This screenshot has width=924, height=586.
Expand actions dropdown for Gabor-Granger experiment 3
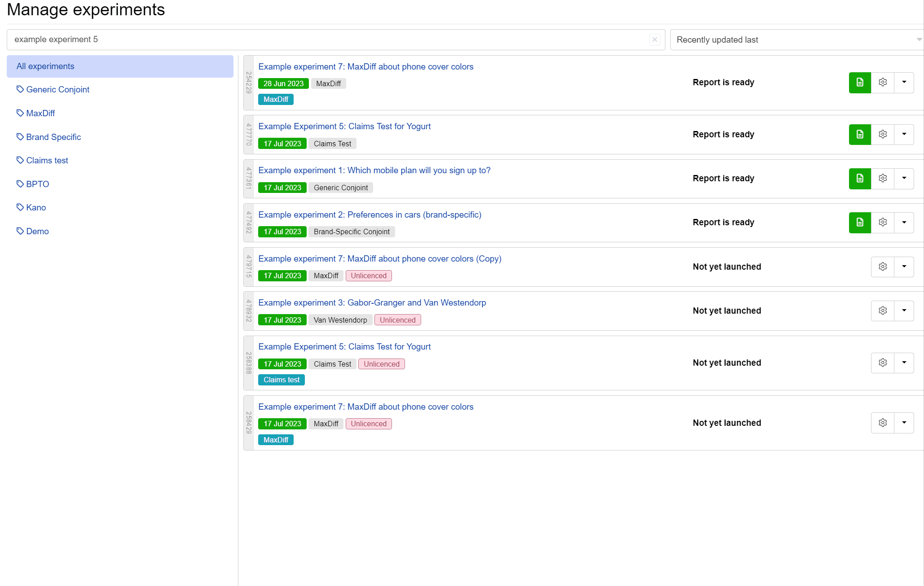tap(904, 311)
